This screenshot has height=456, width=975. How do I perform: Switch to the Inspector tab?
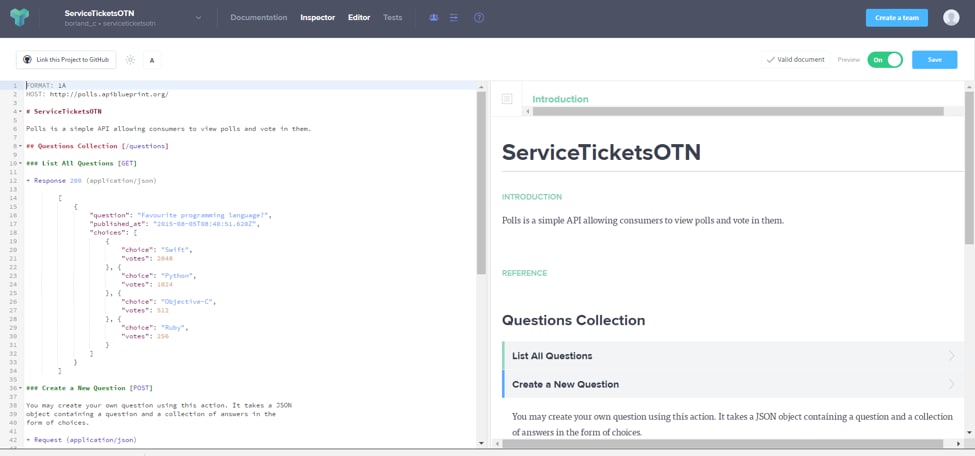[317, 17]
